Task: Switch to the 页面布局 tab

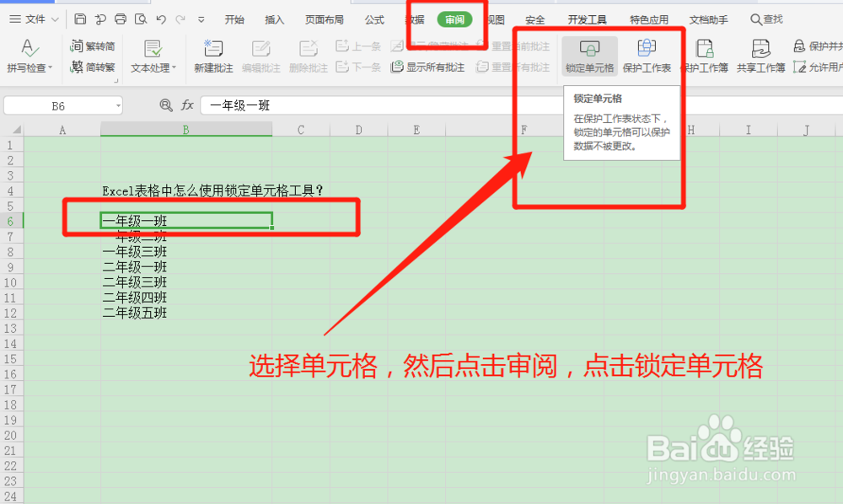Action: click(325, 20)
